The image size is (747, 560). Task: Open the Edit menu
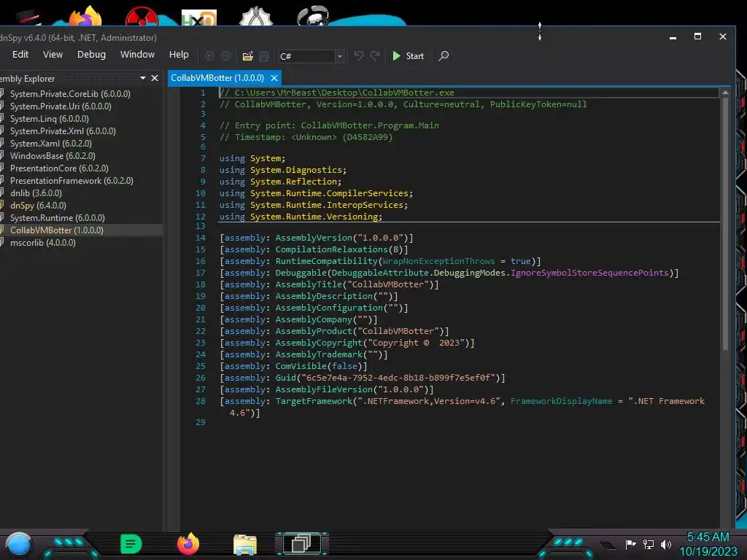coord(20,54)
